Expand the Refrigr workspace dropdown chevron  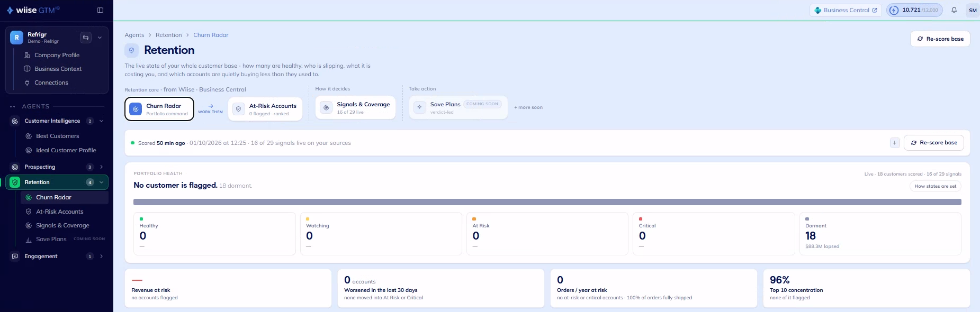(100, 38)
